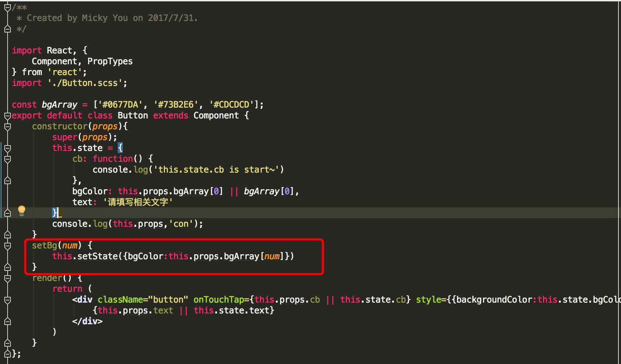Click the '请填写相关文字' string
This screenshot has height=364, width=621.
(x=138, y=202)
